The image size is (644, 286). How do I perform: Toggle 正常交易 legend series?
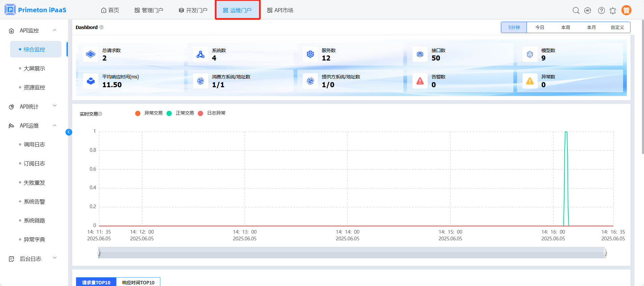(180, 113)
